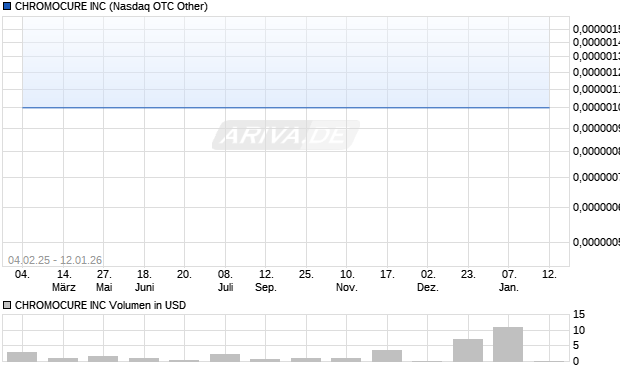This screenshot has height=371, width=620.
Task: Click the volume bar at 08. Juli
Action: pyautogui.click(x=225, y=358)
